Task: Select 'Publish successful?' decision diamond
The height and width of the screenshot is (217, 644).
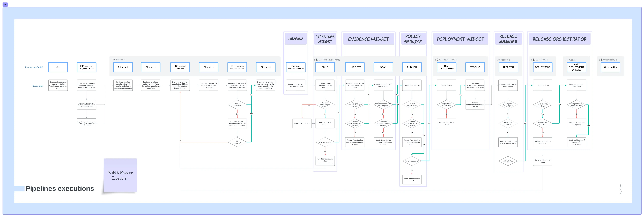Action: coord(412,161)
